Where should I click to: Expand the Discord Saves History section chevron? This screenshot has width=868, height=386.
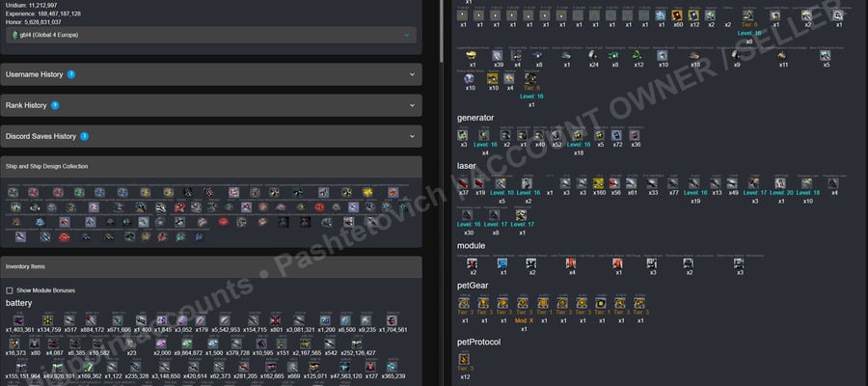point(412,136)
